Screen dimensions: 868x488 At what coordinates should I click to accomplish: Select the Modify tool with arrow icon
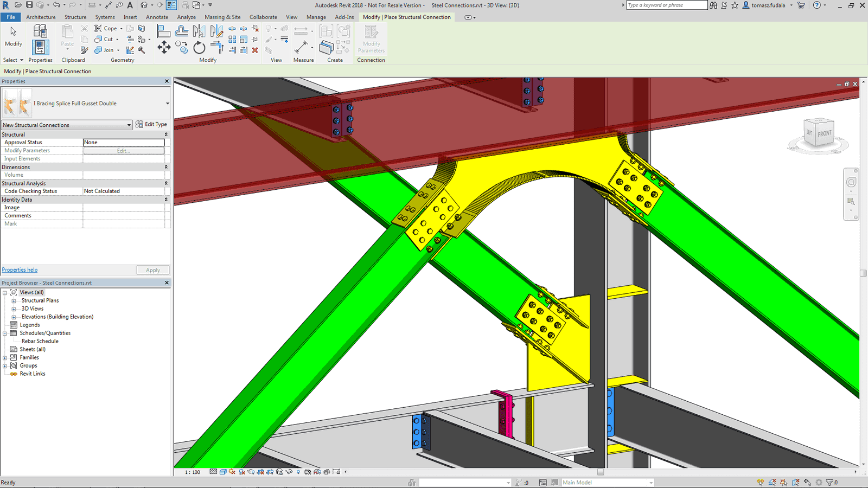point(12,33)
